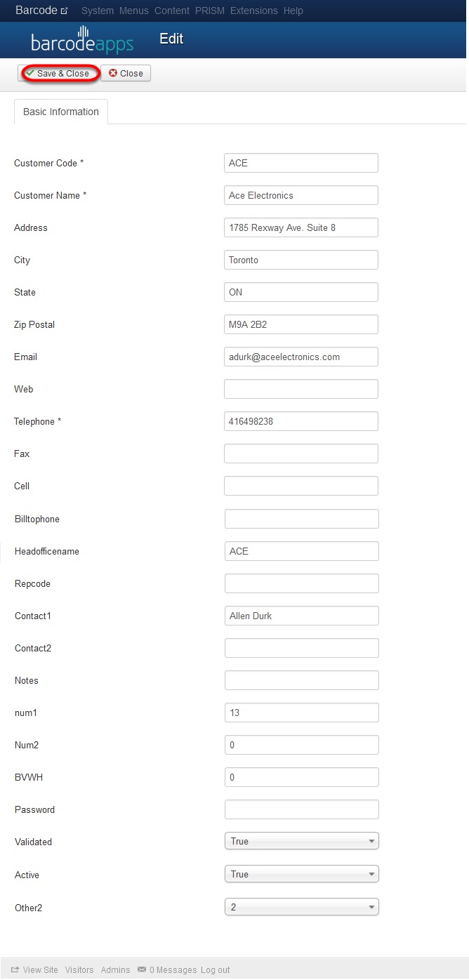Expand the Other2 dropdown
469x980 pixels.
click(x=302, y=907)
